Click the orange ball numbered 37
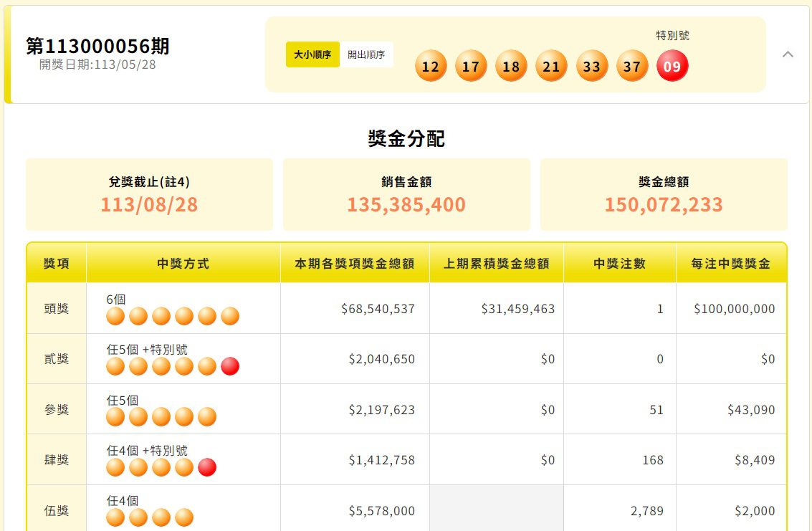Viewport: 812px width, 531px height. tap(631, 67)
